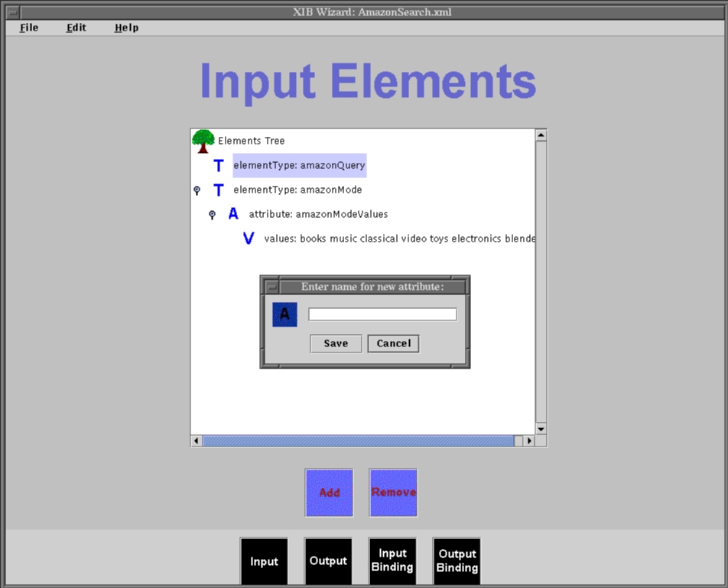Switch to the Output section

tap(328, 561)
